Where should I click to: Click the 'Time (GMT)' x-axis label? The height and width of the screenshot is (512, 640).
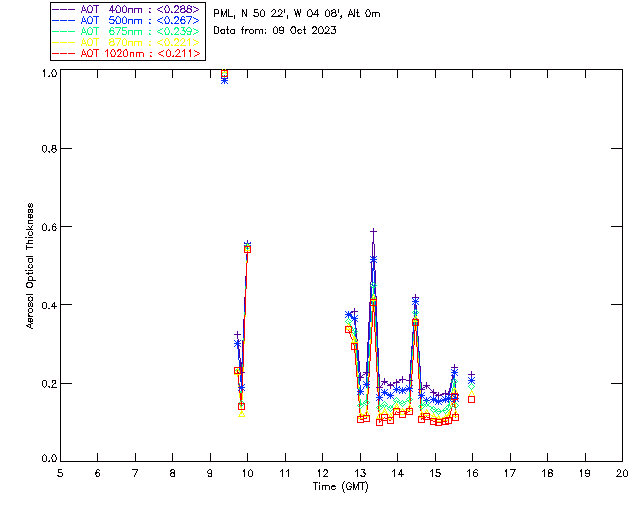340,487
